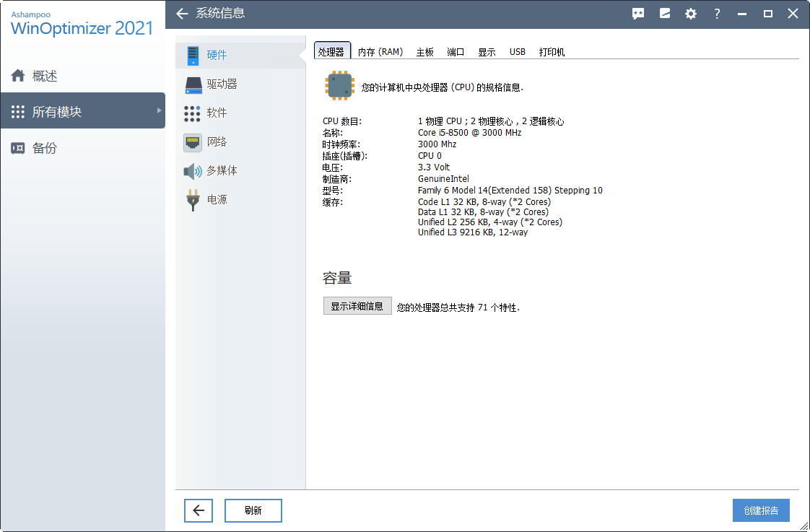Click 'GenuineIntel' manufacturer value

(x=443, y=179)
